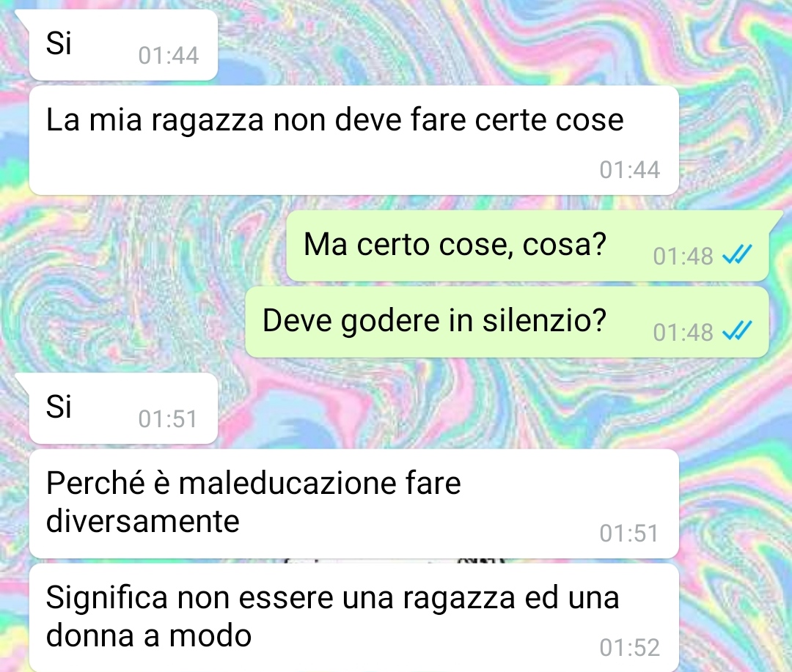The image size is (792, 672).
Task: Tap read receipt ticks on 'Ma certo cose, cosa?'
Action: click(x=737, y=254)
